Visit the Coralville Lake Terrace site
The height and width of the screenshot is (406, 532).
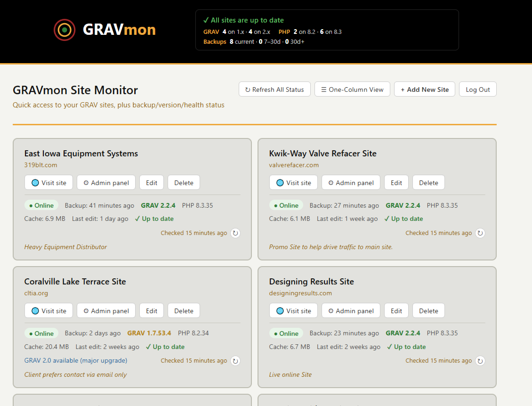49,310
